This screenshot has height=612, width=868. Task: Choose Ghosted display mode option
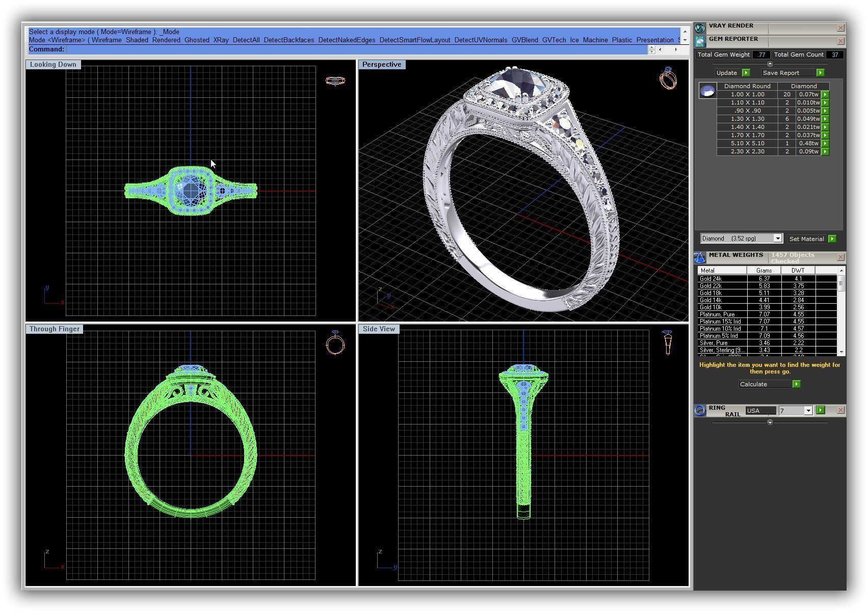point(197,40)
